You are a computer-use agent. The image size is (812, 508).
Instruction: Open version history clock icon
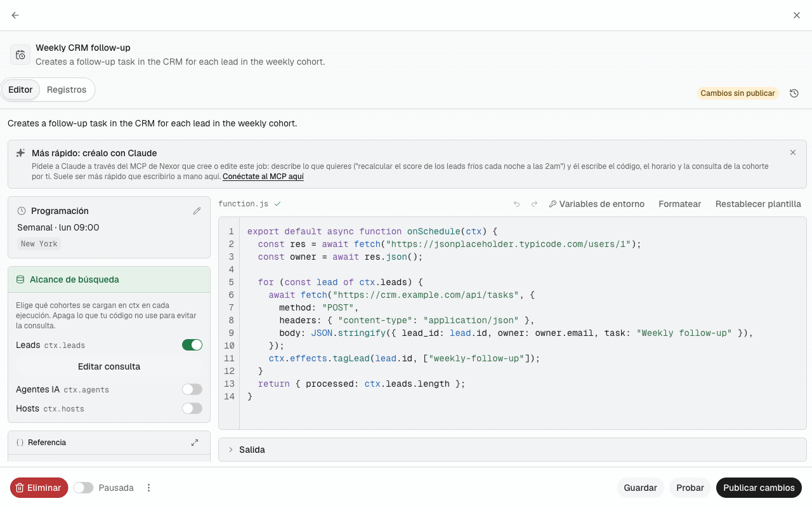[x=794, y=93]
